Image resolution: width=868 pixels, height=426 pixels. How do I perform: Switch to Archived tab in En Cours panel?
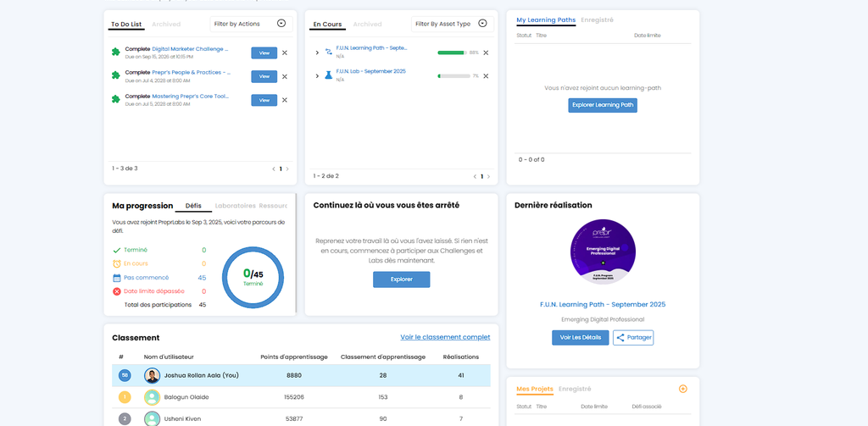(x=368, y=25)
